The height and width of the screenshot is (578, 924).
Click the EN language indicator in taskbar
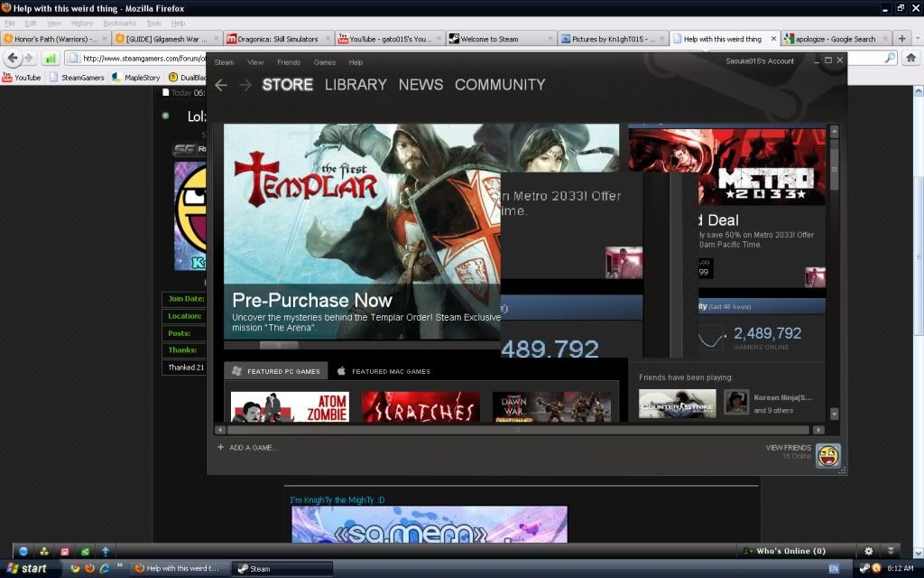[833, 569]
